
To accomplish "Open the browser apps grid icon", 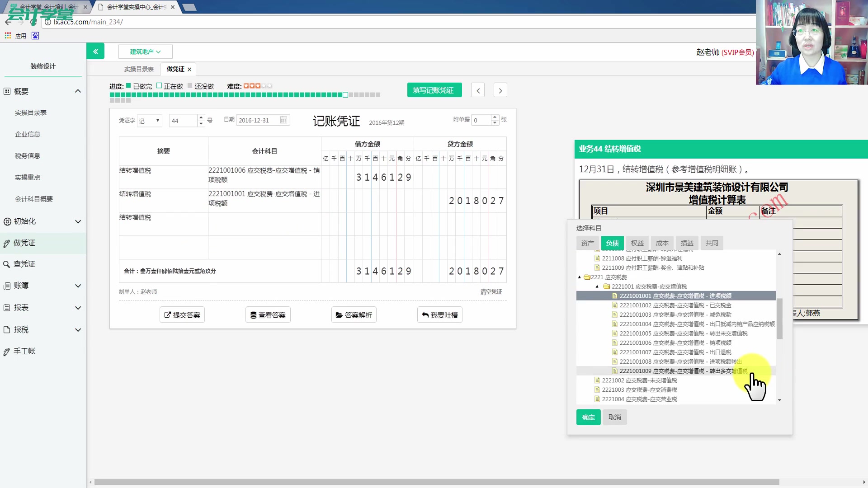I will pos(8,36).
